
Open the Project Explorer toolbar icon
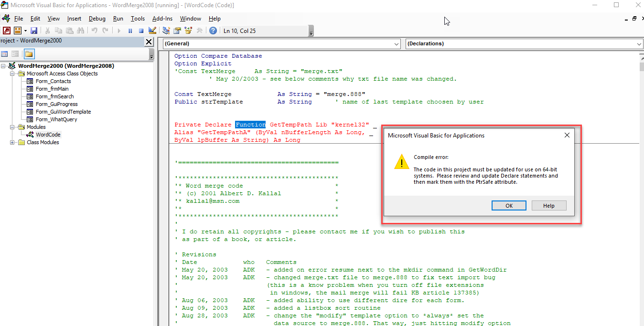[166, 31]
